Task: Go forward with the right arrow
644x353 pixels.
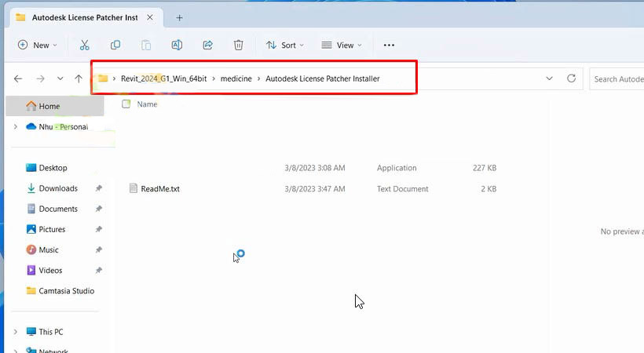Action: point(40,78)
